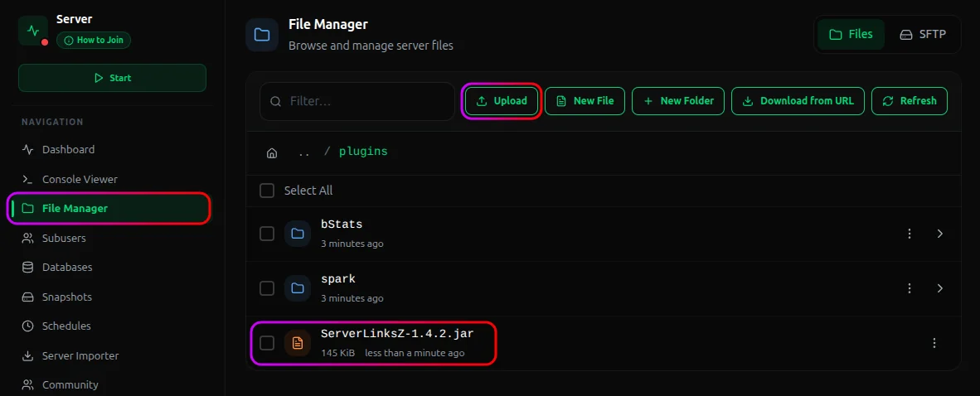Open Community in the sidebar
The width and height of the screenshot is (980, 396).
pos(60,384)
